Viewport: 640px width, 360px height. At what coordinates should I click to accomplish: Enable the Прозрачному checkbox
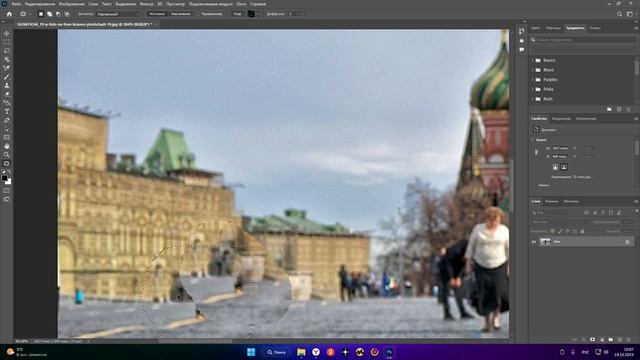coord(198,14)
